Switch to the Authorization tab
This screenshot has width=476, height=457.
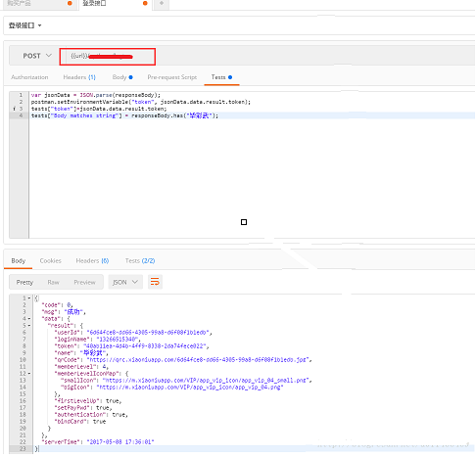click(x=29, y=77)
